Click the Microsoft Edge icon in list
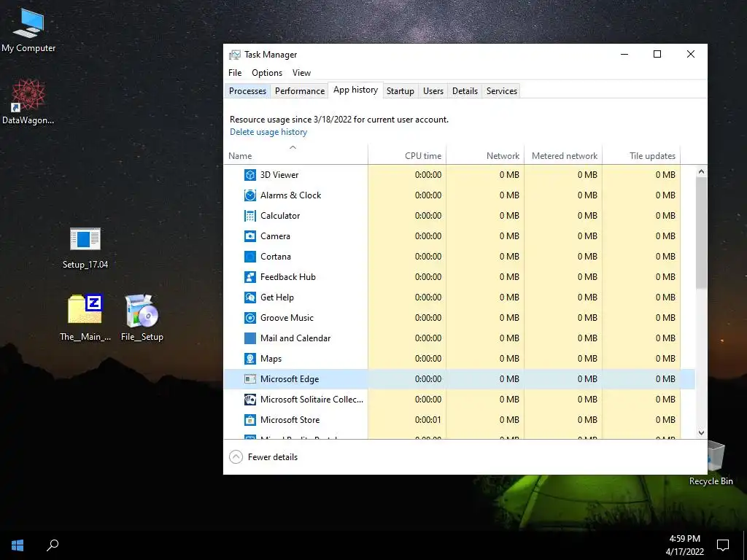 pyautogui.click(x=250, y=379)
